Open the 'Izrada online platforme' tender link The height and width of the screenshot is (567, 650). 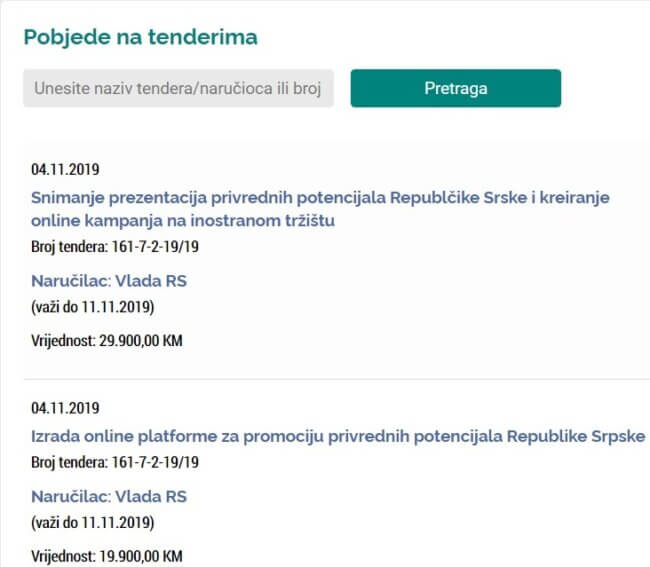tap(338, 437)
